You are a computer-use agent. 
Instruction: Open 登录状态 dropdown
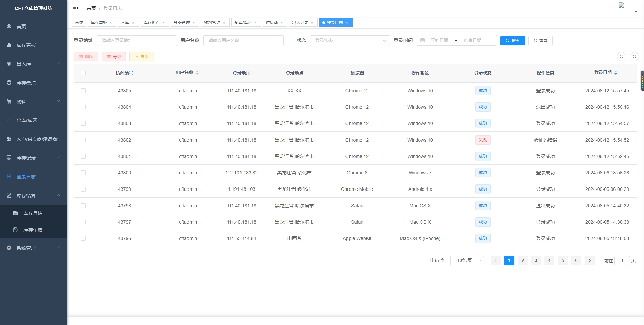[350, 40]
